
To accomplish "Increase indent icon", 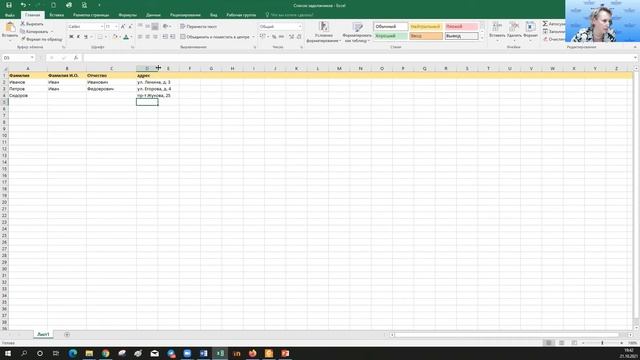I will (173, 37).
